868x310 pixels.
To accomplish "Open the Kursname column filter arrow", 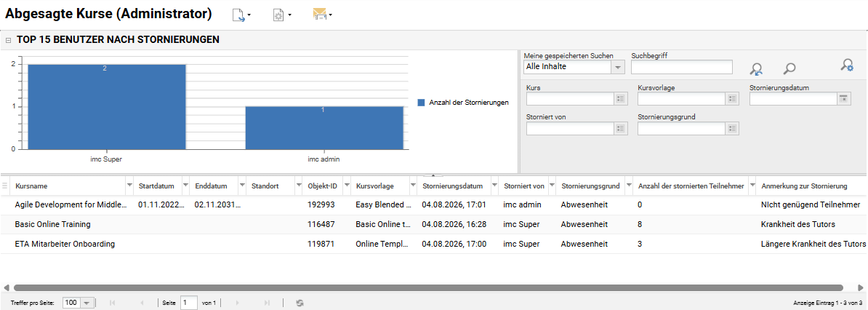I will [x=129, y=186].
